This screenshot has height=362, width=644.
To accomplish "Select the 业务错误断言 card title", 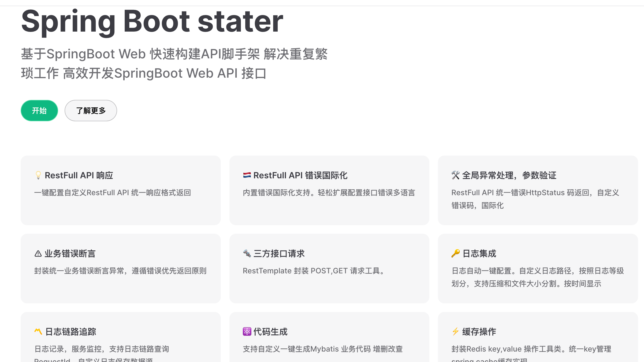I will pyautogui.click(x=70, y=254).
